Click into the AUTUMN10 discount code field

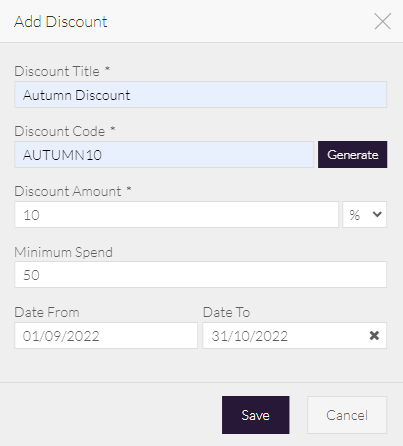tap(164, 155)
